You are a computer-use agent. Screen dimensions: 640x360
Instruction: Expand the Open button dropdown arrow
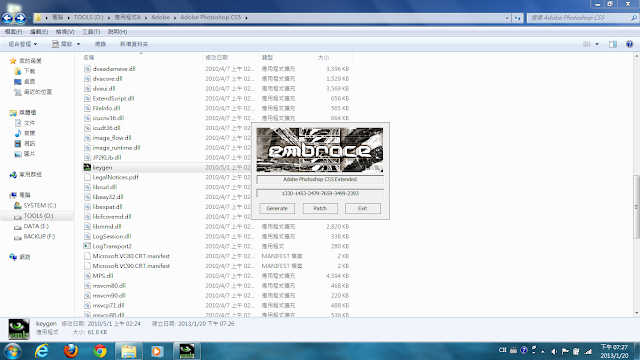point(78,44)
